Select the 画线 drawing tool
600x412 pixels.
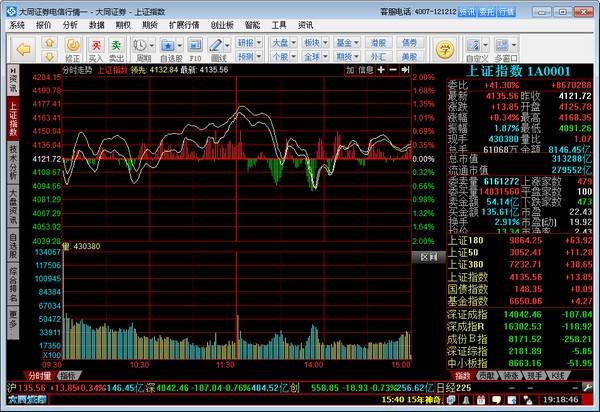219,46
